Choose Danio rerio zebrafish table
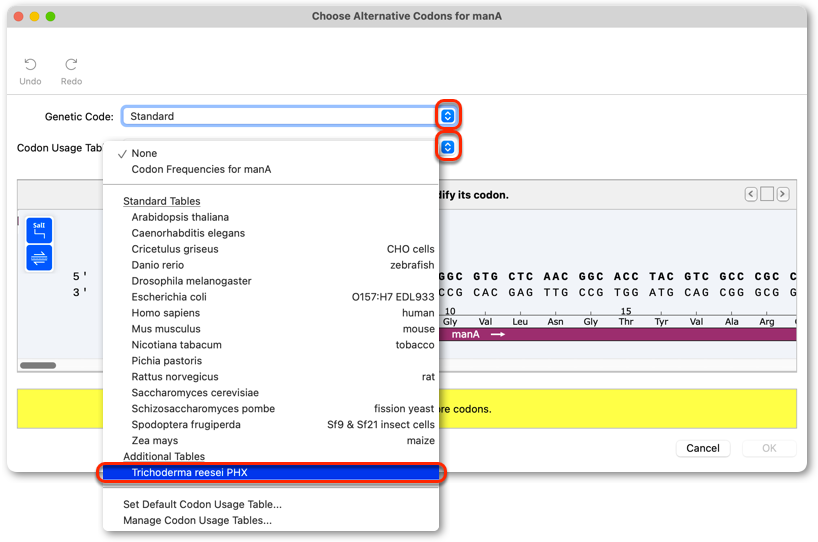The width and height of the screenshot is (818, 542). point(271,265)
